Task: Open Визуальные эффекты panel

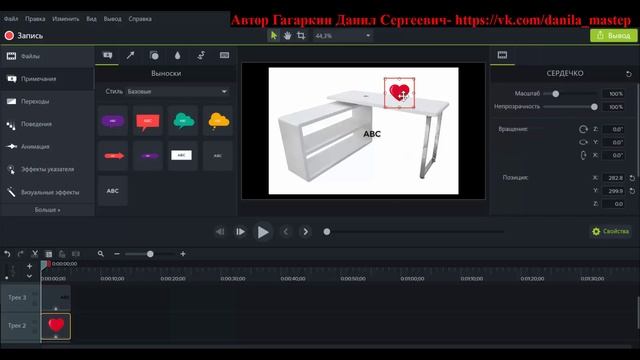Action: pyautogui.click(x=47, y=192)
